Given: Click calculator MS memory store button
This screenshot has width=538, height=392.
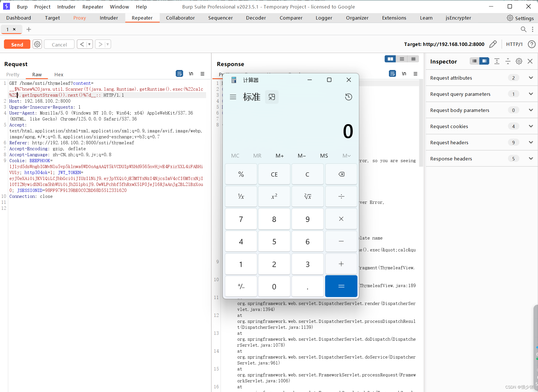Looking at the screenshot, I should [x=324, y=156].
